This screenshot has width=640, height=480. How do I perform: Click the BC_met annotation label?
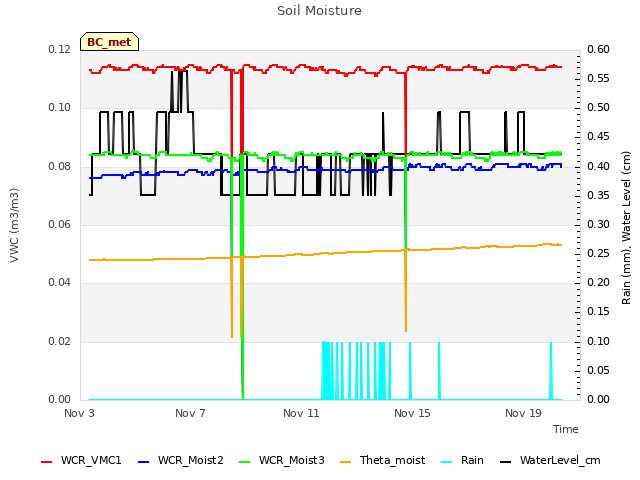[109, 42]
